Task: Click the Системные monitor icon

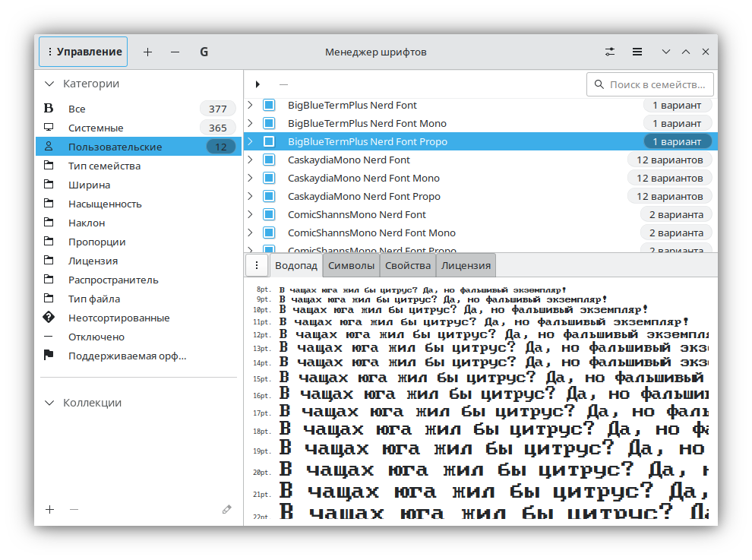Action: 49,127
